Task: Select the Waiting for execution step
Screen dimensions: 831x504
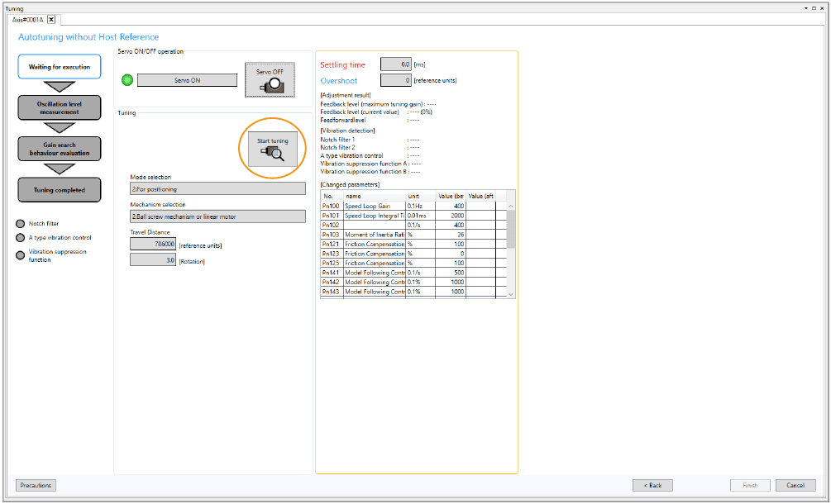Action: [x=60, y=67]
